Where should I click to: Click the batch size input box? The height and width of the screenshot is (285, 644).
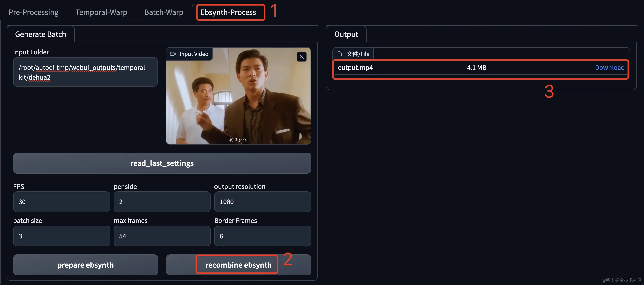pos(61,236)
